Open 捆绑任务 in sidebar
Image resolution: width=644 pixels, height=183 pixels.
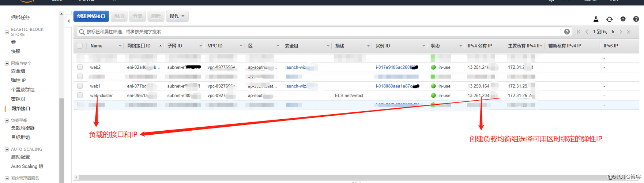coord(20,18)
